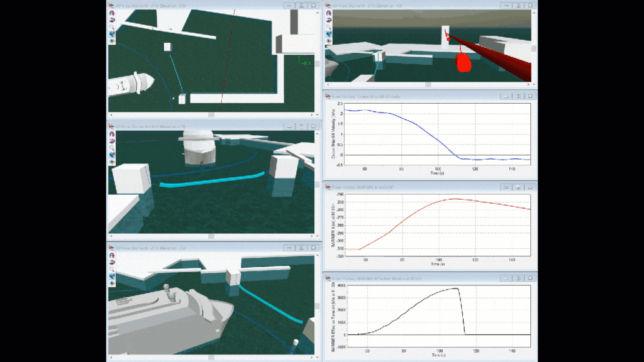Restore the BARRIER Effective Tension window
Image resolution: width=644 pixels, height=362 pixels.
click(518, 278)
